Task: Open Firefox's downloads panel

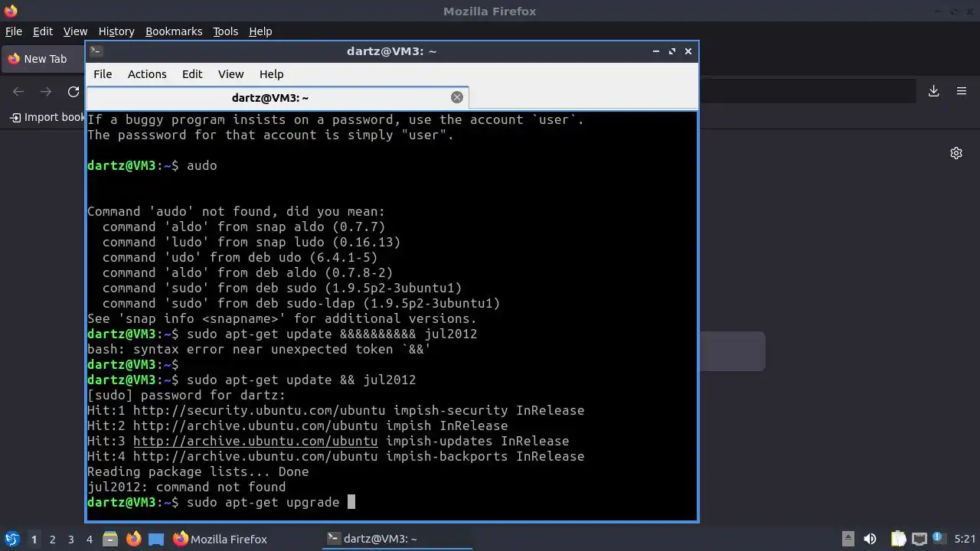Action: tap(934, 91)
